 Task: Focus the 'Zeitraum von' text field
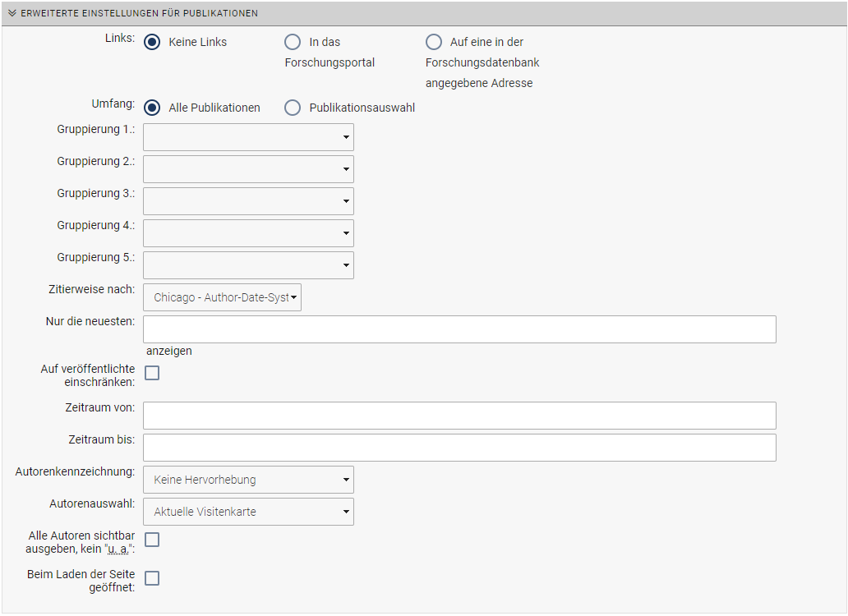(x=459, y=416)
